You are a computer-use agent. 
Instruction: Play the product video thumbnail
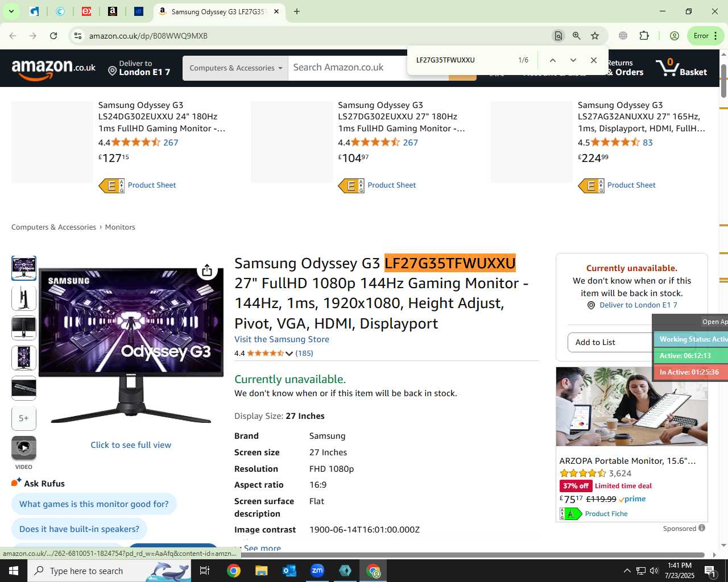tap(24, 448)
